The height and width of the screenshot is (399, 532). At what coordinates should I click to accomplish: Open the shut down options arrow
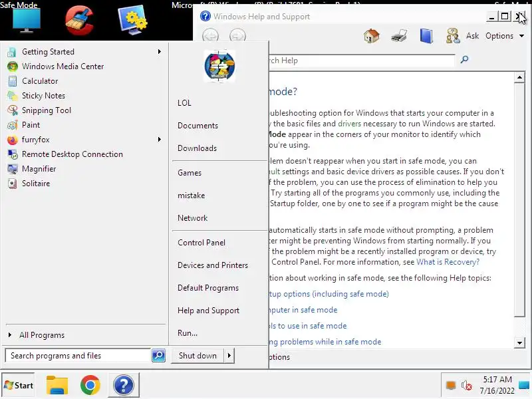pyautogui.click(x=229, y=356)
